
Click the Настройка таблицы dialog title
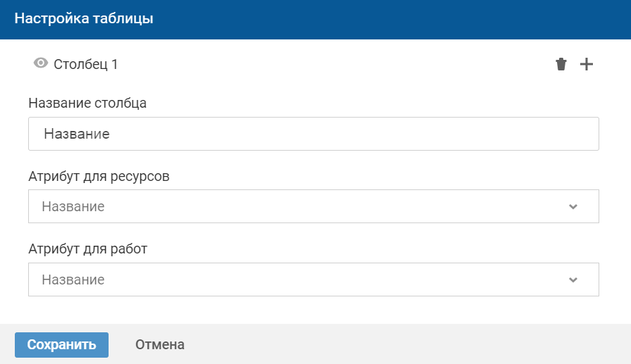tap(84, 19)
